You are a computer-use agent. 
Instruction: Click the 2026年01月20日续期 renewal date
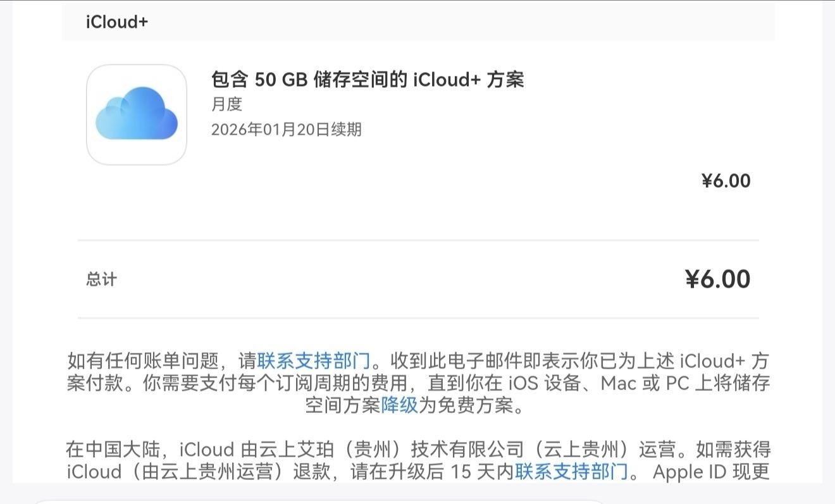click(x=287, y=130)
